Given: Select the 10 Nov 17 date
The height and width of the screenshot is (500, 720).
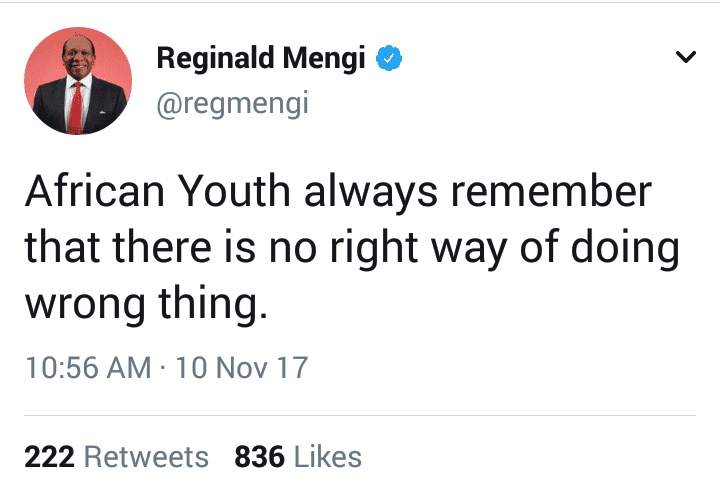Looking at the screenshot, I should [x=242, y=368].
